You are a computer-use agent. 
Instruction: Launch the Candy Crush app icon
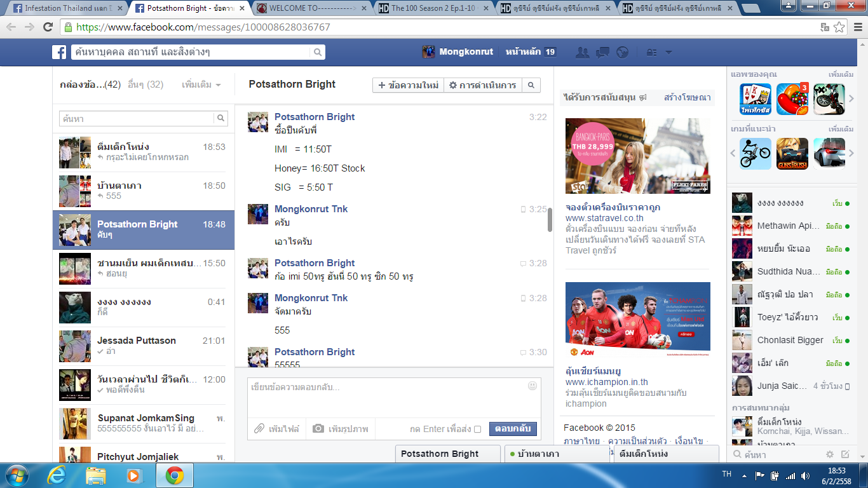coord(792,99)
